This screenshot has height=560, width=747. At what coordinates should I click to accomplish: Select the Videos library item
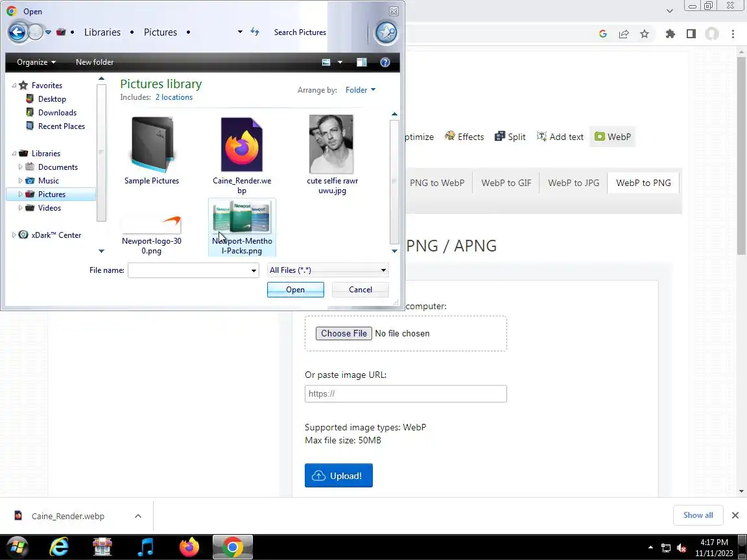point(49,207)
